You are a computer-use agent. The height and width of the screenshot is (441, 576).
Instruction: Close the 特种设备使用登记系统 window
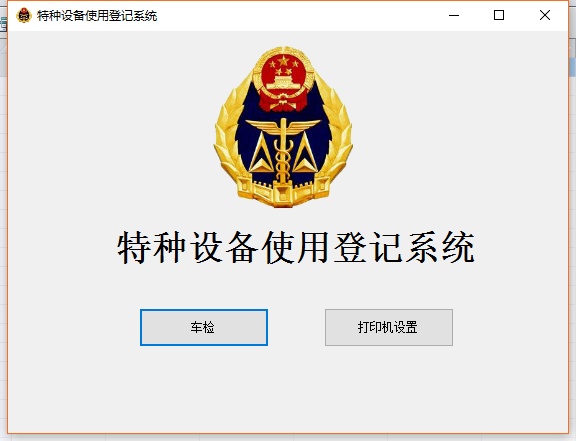(x=545, y=15)
